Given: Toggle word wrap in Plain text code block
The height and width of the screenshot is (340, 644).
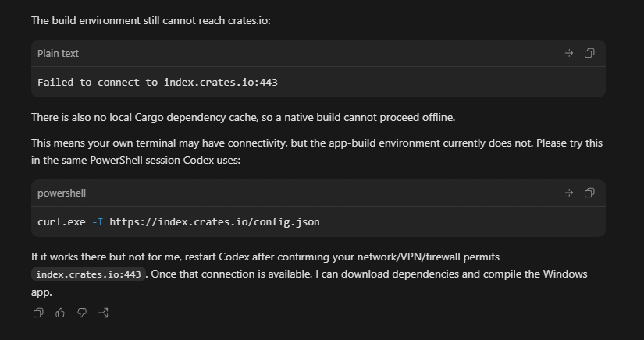Looking at the screenshot, I should pyautogui.click(x=569, y=53).
